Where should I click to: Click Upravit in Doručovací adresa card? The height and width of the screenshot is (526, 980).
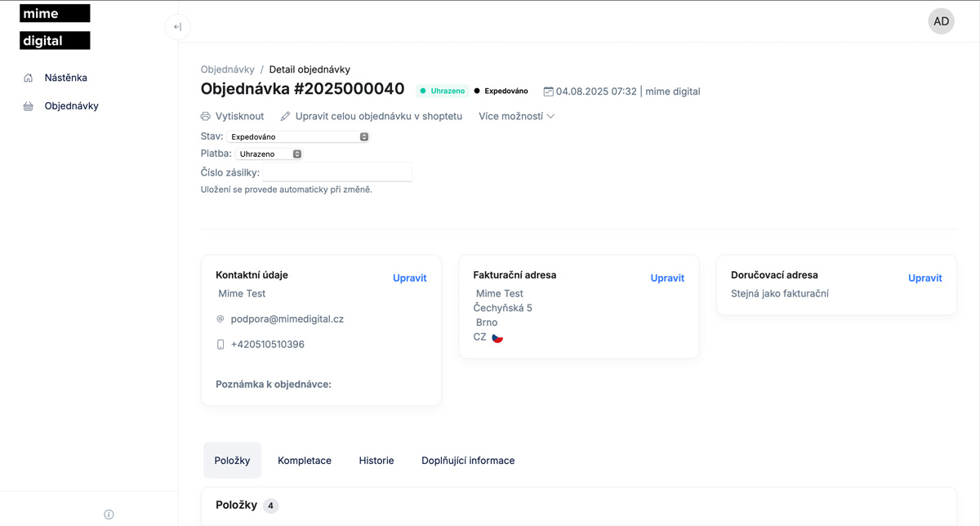click(924, 278)
